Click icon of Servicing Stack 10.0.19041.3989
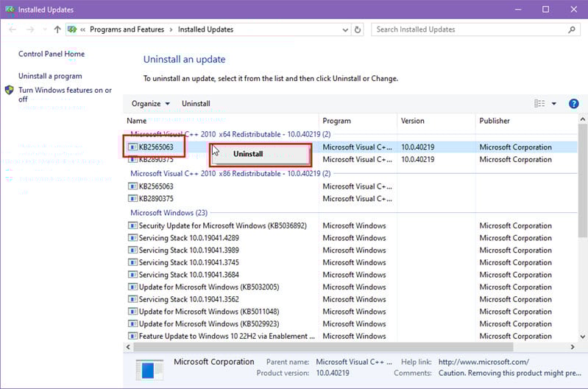 click(x=132, y=250)
